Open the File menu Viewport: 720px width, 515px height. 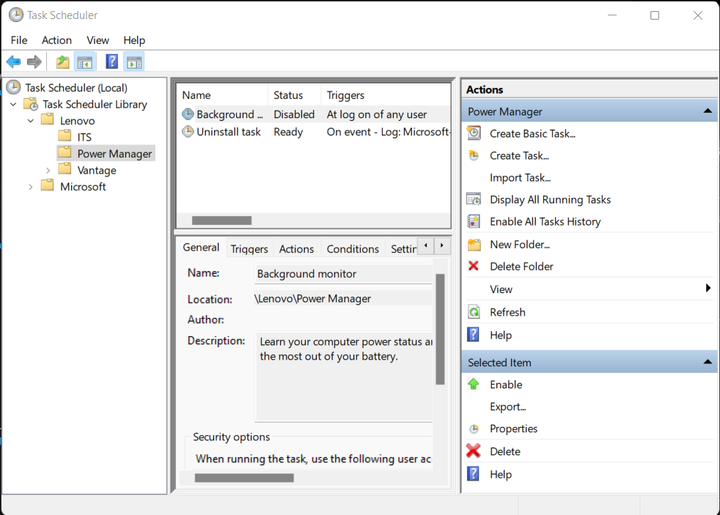click(19, 40)
